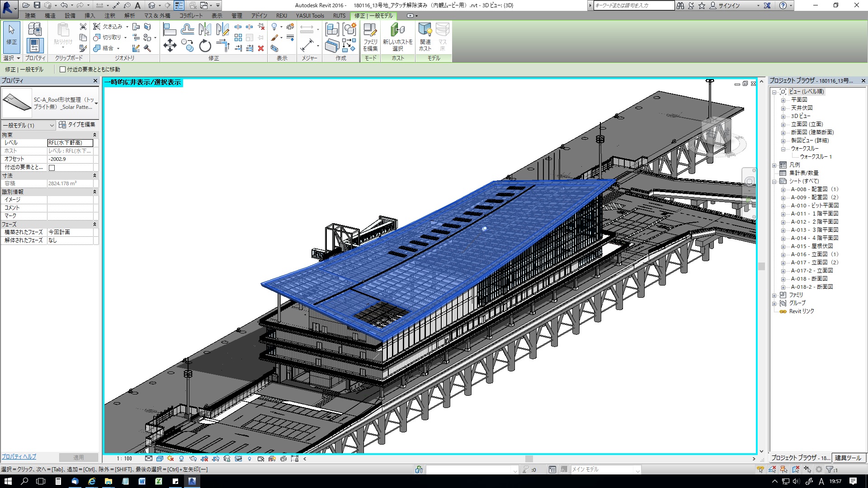
Task: Click Pick New Host (新しいホストを選択)
Action: click(398, 37)
